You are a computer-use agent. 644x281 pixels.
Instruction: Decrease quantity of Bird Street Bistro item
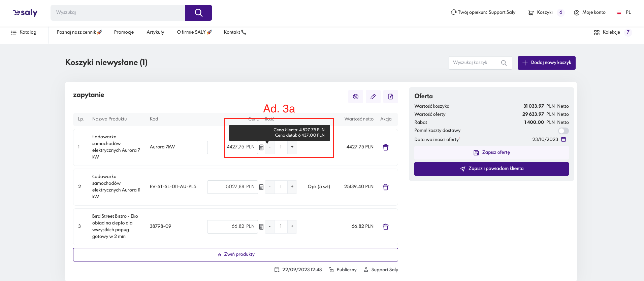(269, 226)
